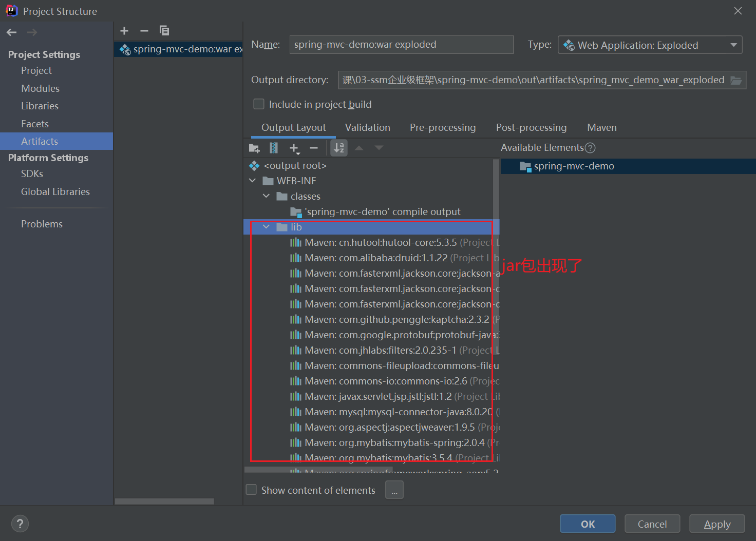Click the artifact list horizontal scrollbar

coord(164,501)
